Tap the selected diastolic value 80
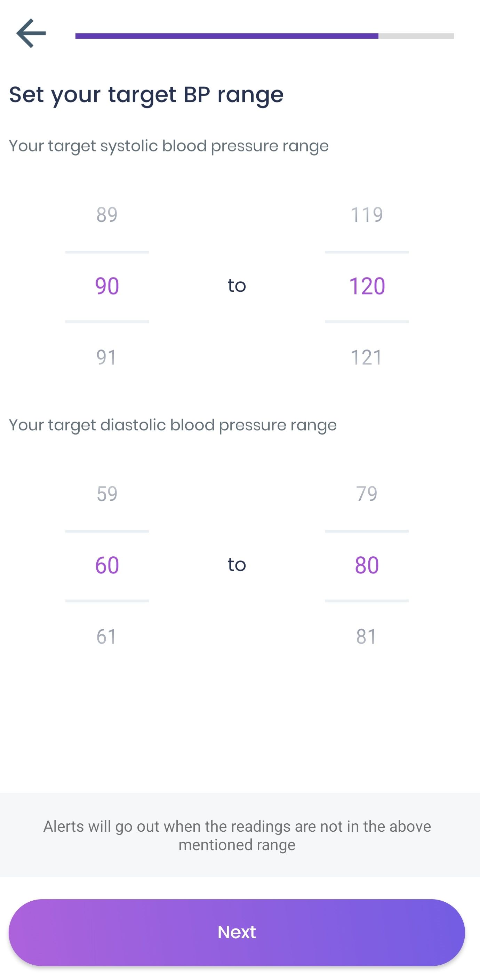The width and height of the screenshot is (480, 980). click(367, 565)
